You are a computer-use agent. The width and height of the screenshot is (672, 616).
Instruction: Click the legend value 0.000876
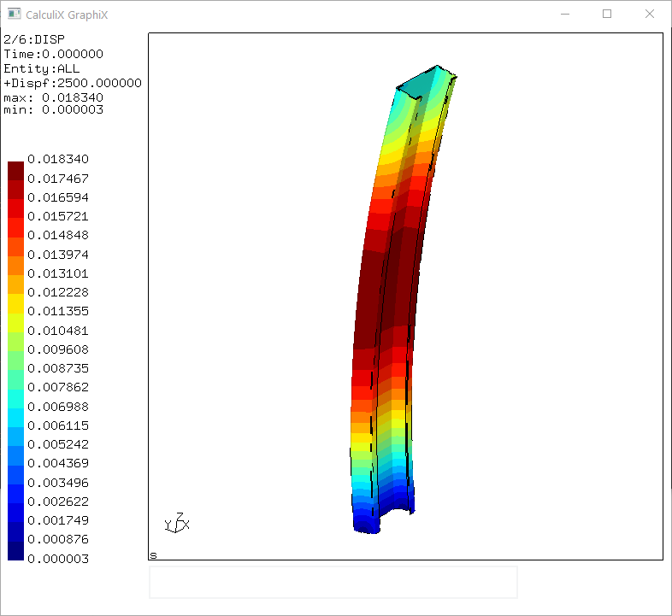pos(58,539)
